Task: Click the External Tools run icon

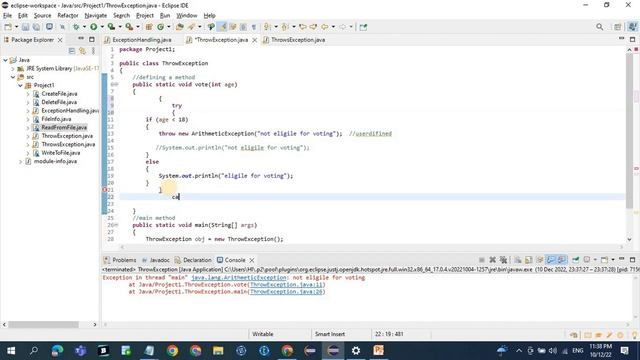Action: pyautogui.click(x=129, y=27)
